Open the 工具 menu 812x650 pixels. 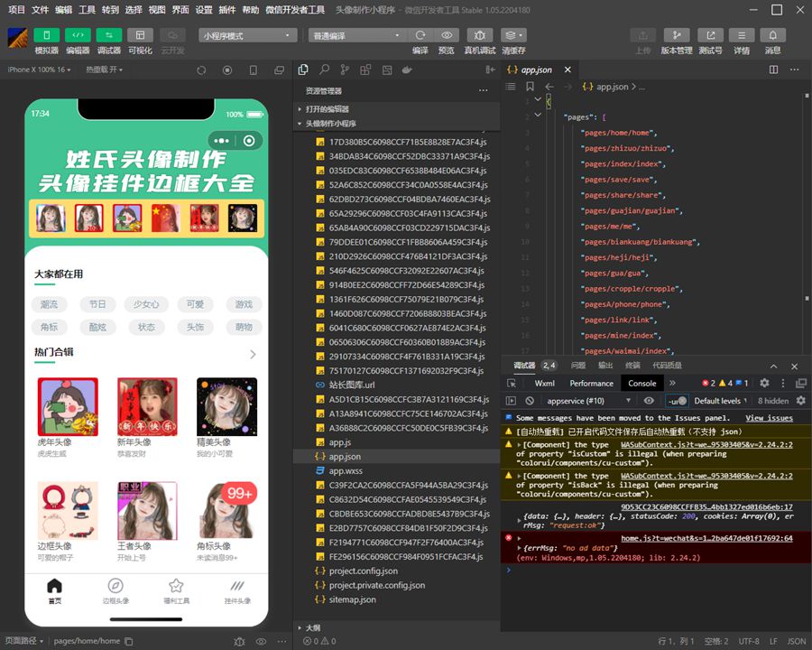point(87,9)
